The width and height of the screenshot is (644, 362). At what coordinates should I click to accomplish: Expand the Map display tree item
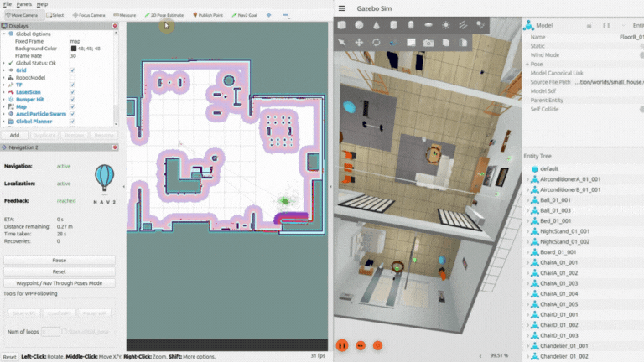(3, 106)
